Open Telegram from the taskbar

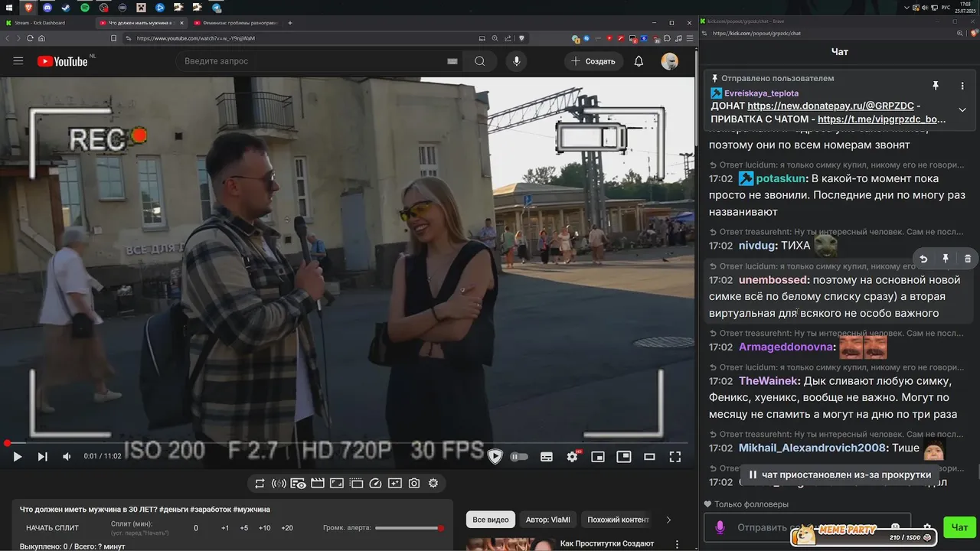[216, 7]
